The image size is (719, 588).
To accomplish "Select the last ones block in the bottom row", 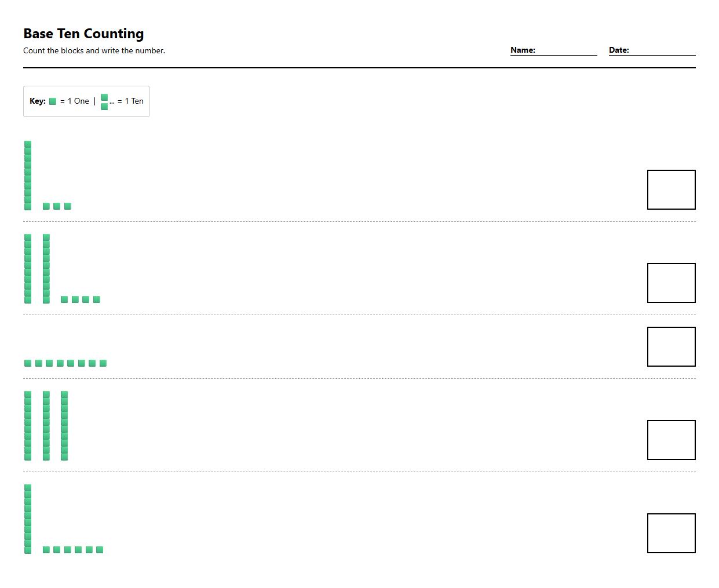I will tap(100, 550).
